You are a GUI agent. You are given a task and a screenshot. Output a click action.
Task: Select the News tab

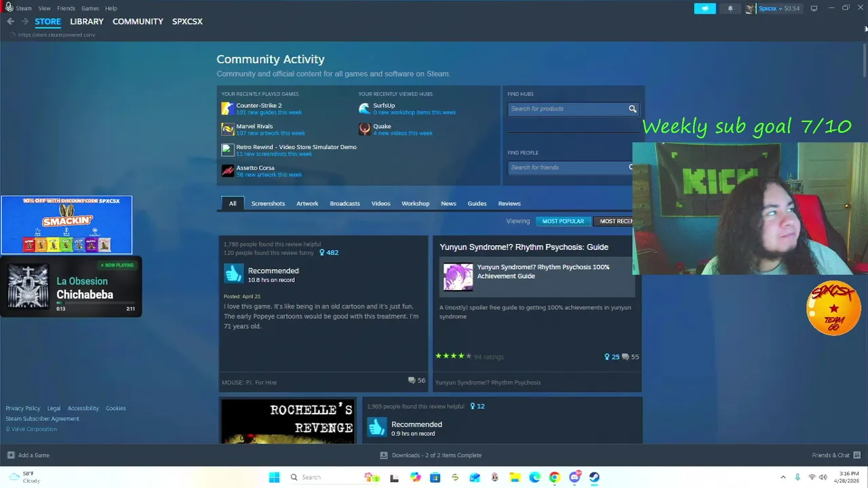click(x=448, y=203)
